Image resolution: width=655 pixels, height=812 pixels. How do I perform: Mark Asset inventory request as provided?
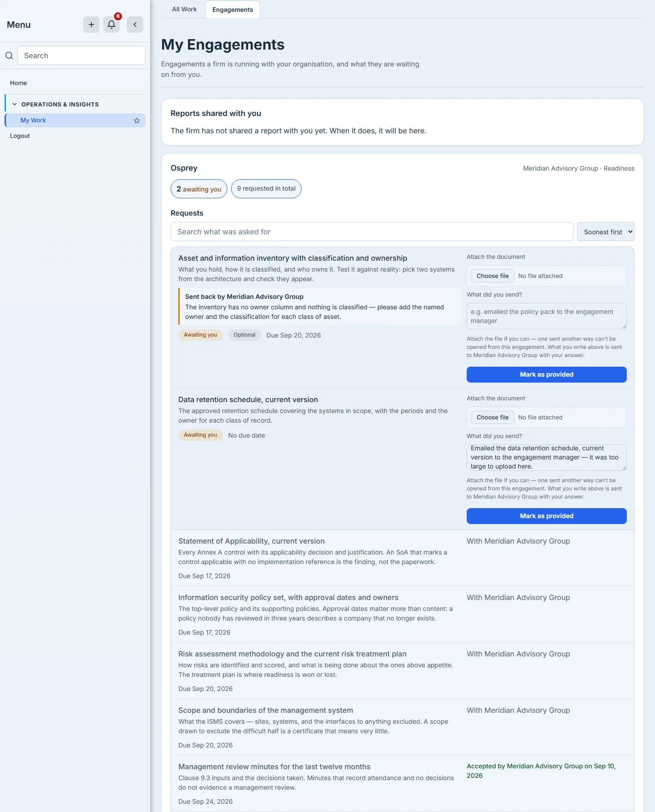tap(546, 374)
